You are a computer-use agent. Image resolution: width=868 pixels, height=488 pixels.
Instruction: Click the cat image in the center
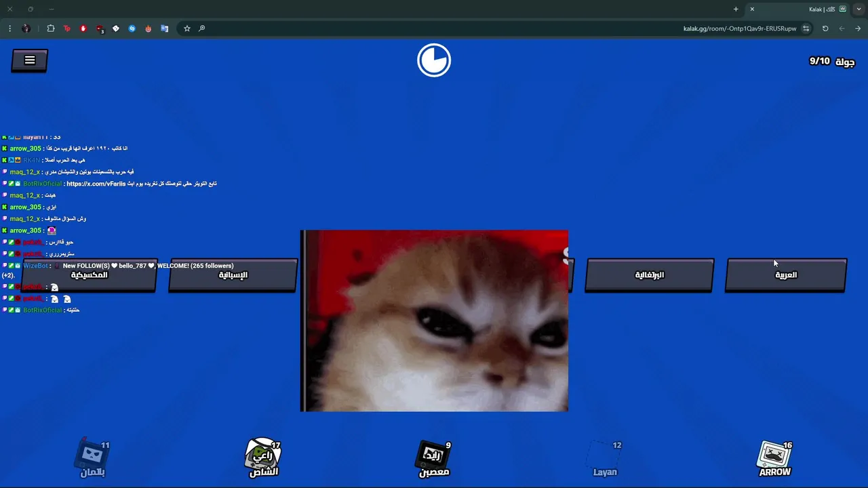coord(434,321)
